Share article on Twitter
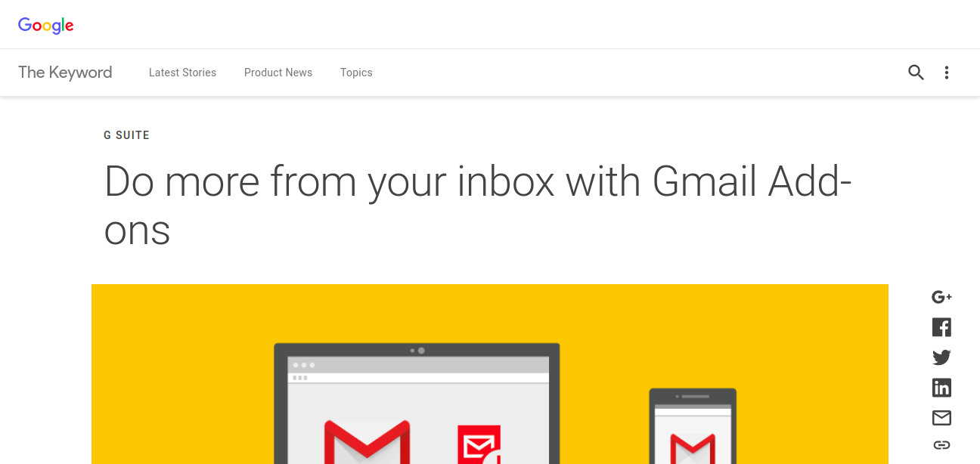The height and width of the screenshot is (464, 980). 941,357
